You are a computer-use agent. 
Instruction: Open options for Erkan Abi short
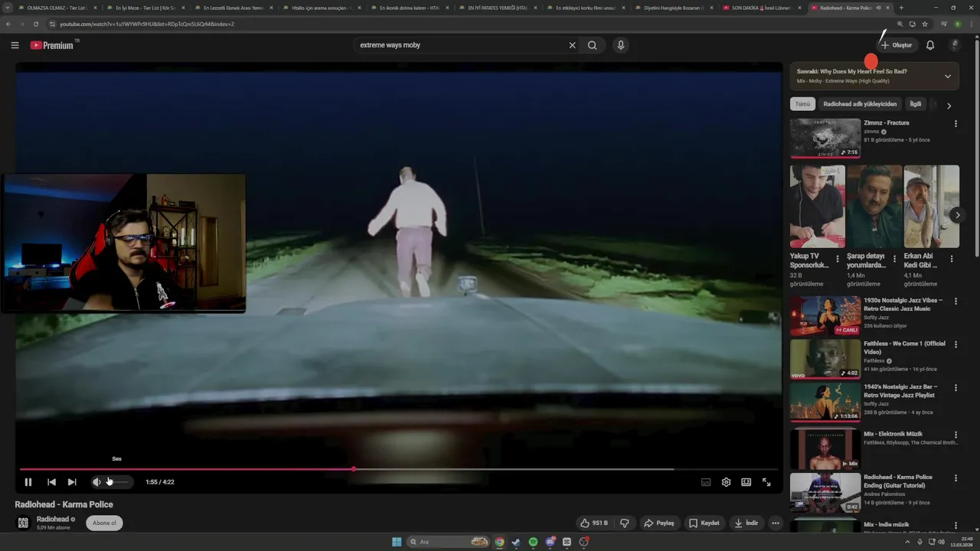(x=952, y=259)
